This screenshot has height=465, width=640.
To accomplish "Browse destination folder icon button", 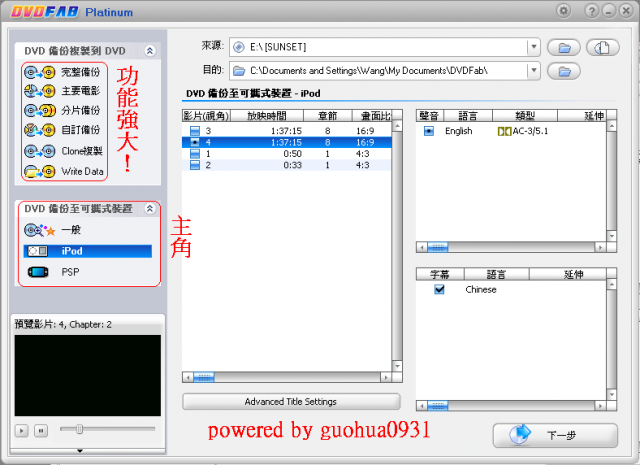I will tap(564, 72).
